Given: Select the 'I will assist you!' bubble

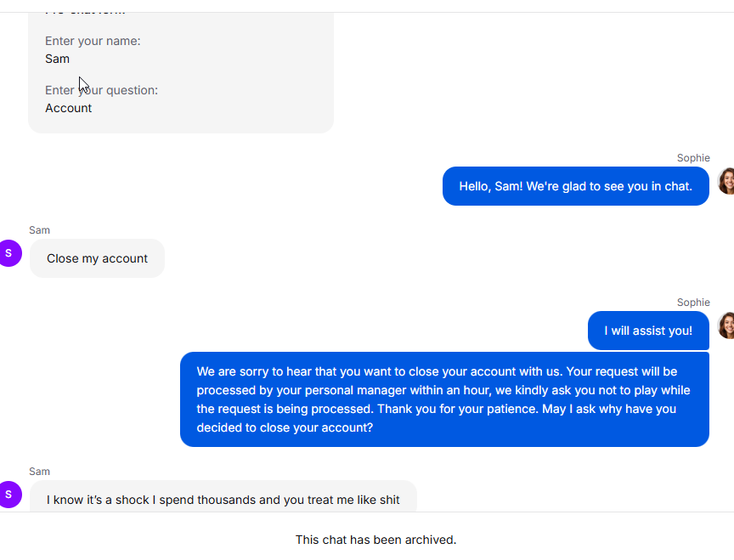Looking at the screenshot, I should click(x=647, y=331).
